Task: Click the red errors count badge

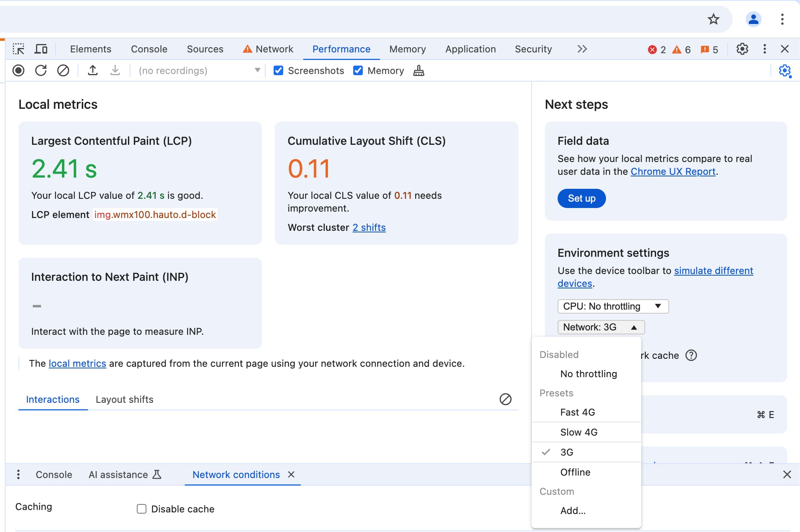Action: 657,50
